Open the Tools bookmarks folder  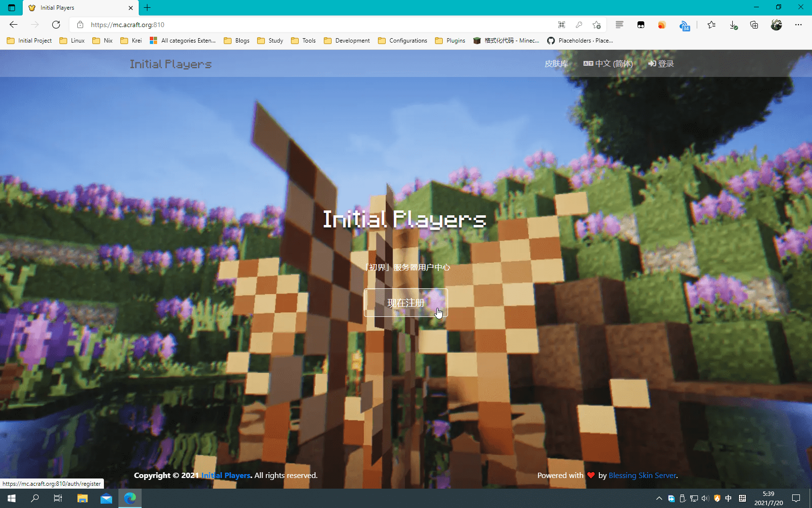point(304,41)
